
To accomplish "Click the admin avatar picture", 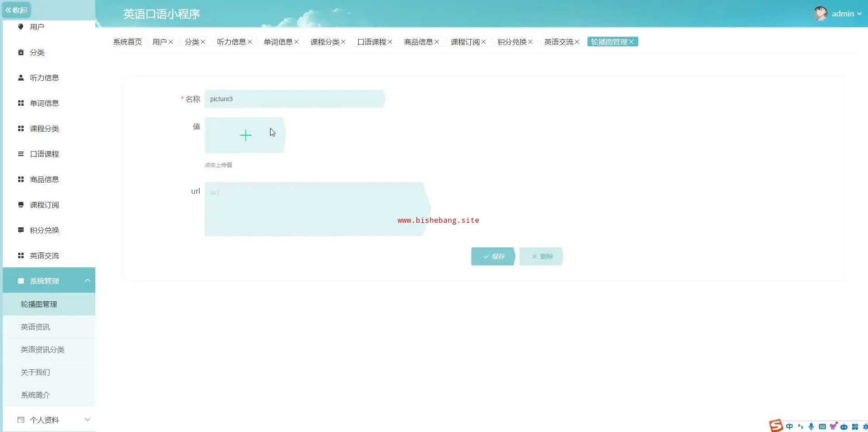I will tap(820, 14).
